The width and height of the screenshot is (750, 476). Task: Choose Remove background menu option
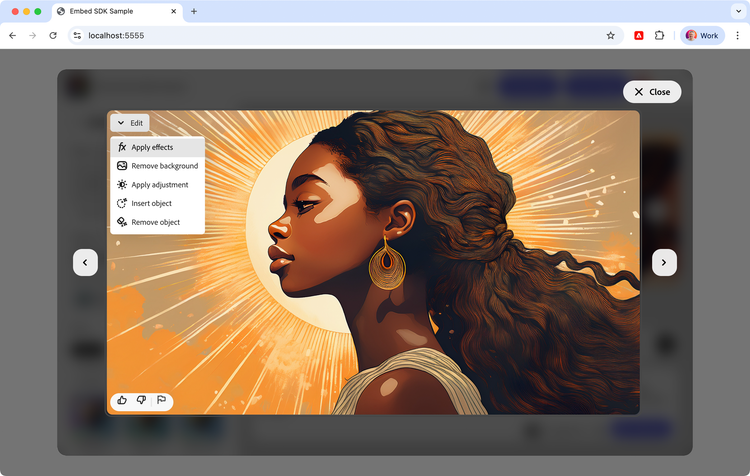(164, 166)
